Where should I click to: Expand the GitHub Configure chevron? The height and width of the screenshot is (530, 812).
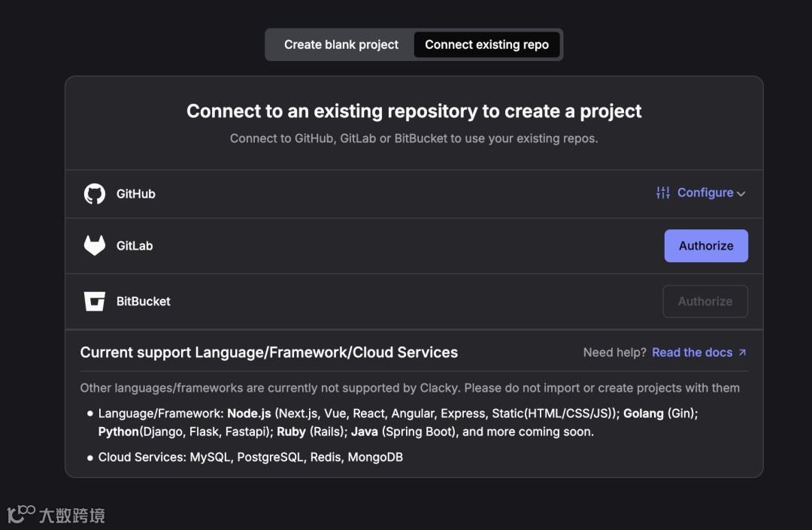[741, 194]
